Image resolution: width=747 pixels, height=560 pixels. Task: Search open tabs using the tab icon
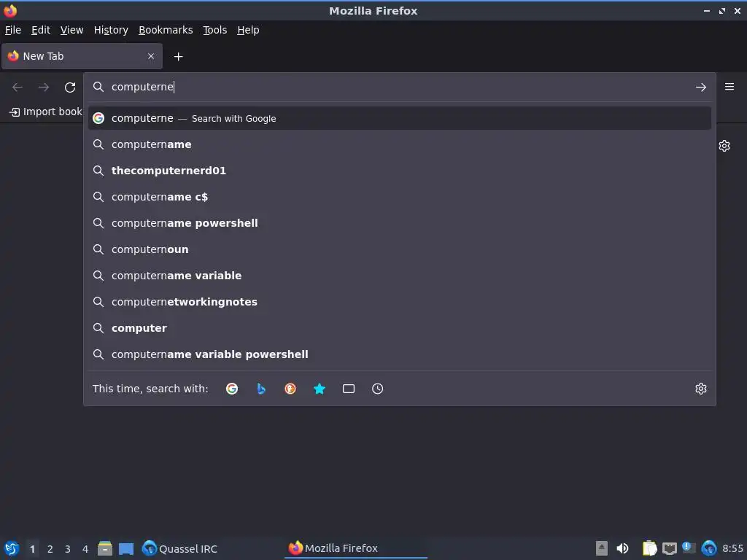tap(348, 389)
